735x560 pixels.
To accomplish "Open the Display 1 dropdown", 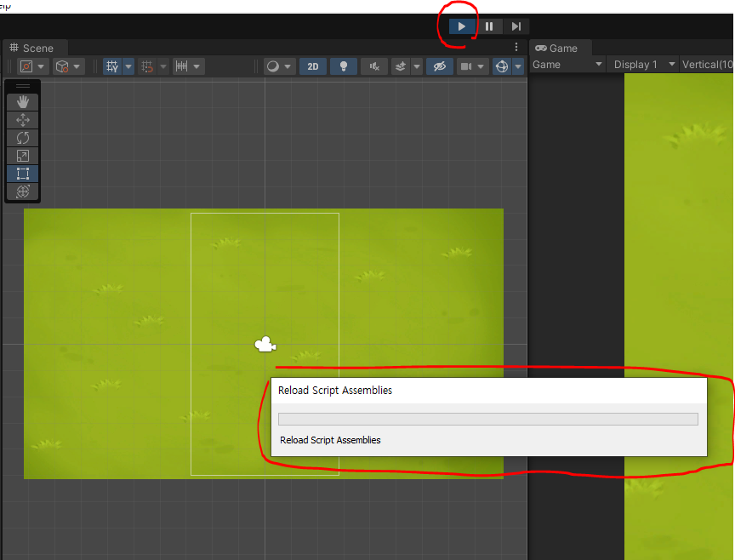I will point(645,65).
